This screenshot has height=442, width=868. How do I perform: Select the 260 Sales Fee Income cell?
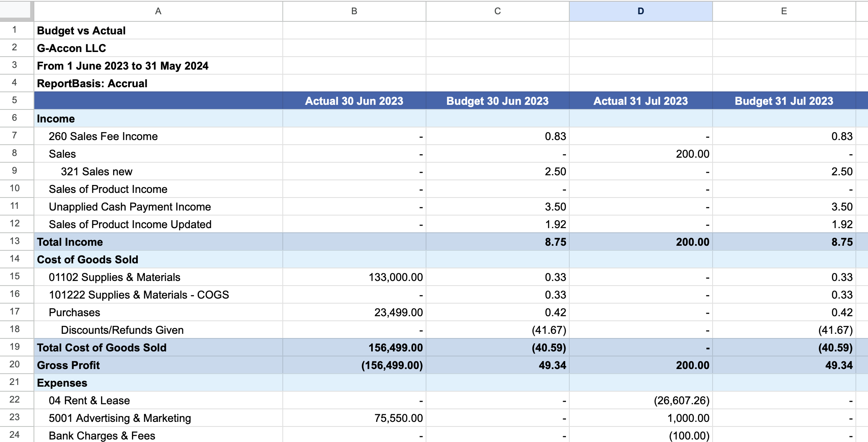158,136
